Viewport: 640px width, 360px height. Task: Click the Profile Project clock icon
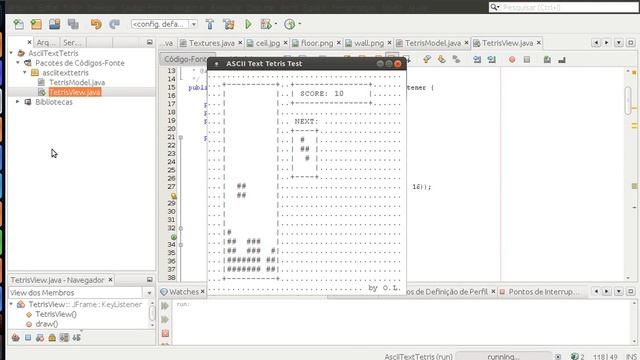point(290,24)
